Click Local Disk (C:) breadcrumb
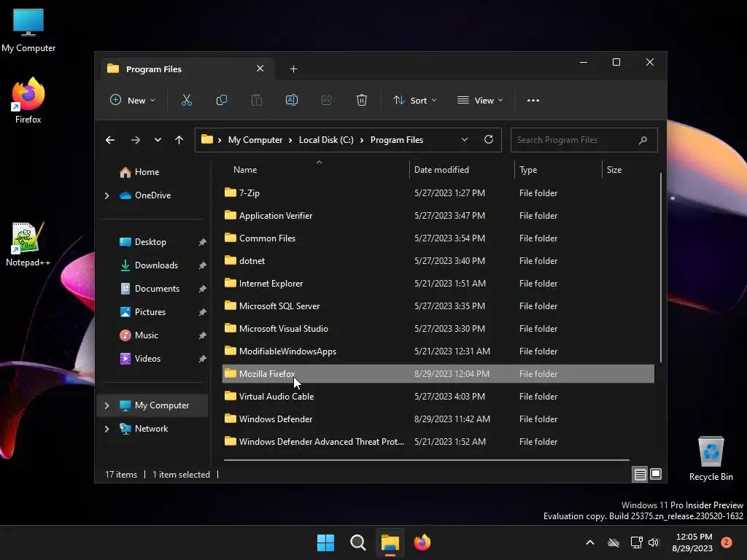 326,140
